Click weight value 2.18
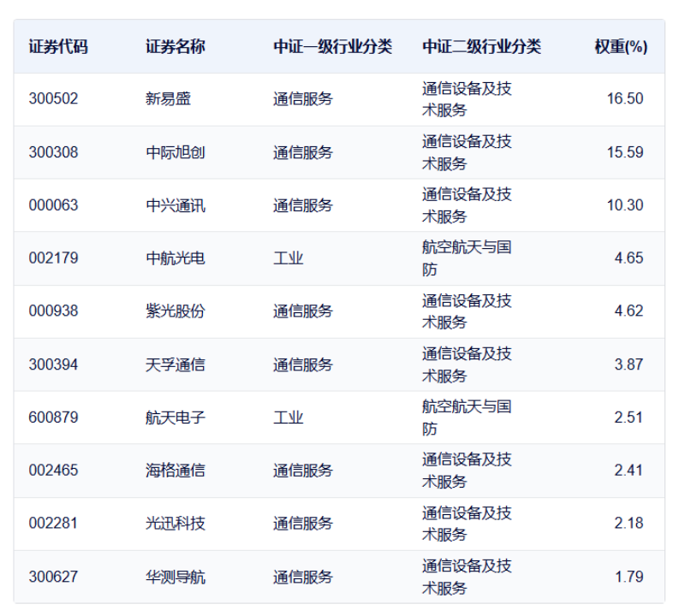 [x=628, y=524]
